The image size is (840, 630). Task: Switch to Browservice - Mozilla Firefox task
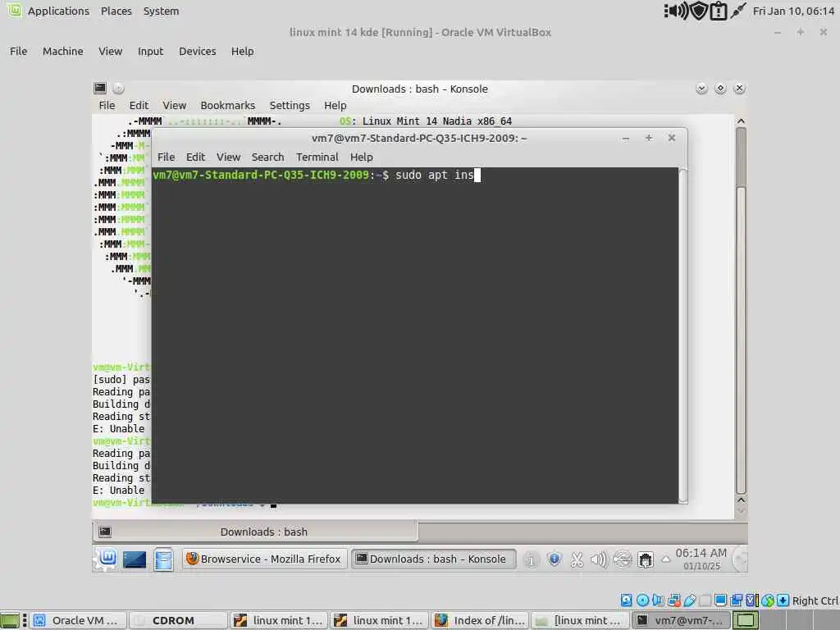point(265,559)
